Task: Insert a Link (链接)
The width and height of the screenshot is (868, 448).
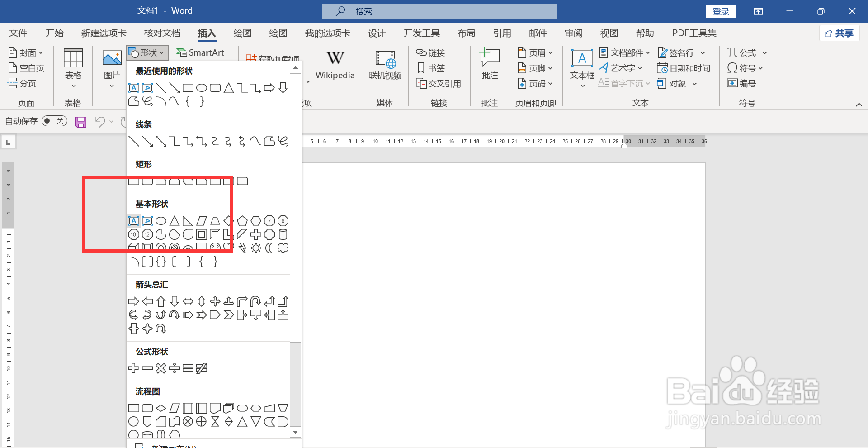Action: point(431,53)
